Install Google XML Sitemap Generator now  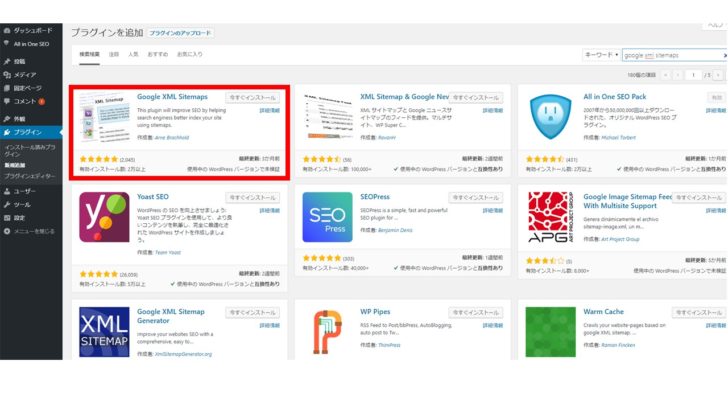click(253, 312)
